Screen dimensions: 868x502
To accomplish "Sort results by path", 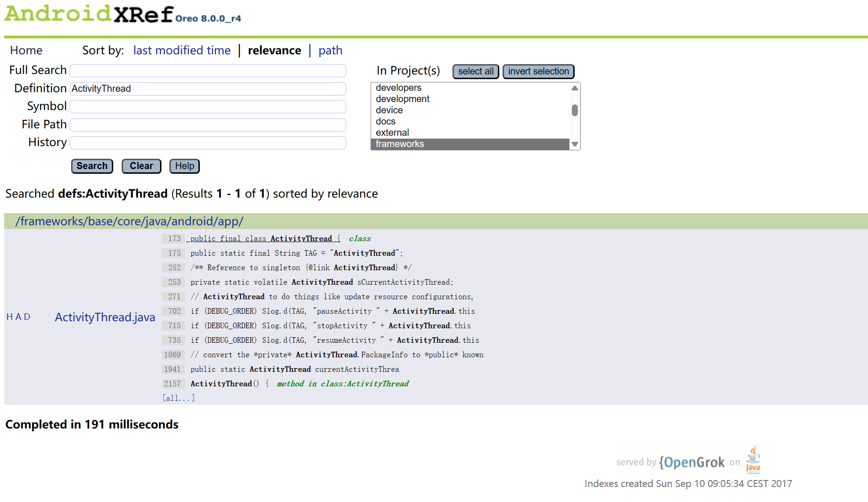I will pyautogui.click(x=330, y=51).
